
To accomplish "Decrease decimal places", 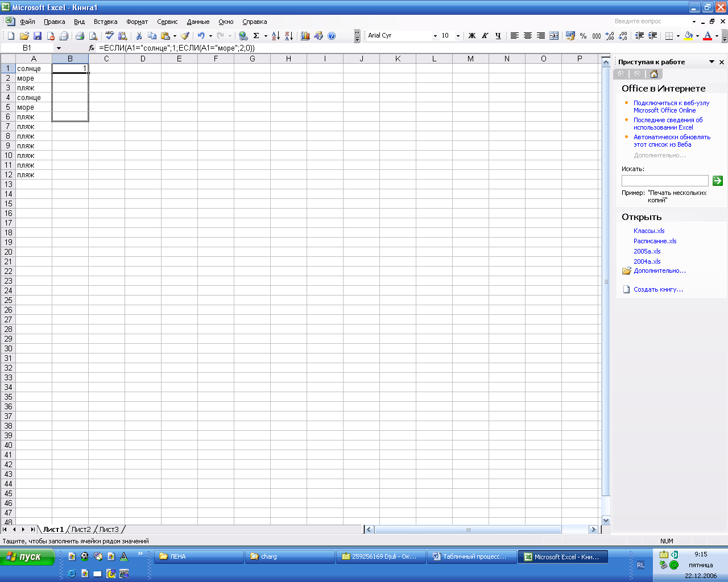I will (x=623, y=36).
